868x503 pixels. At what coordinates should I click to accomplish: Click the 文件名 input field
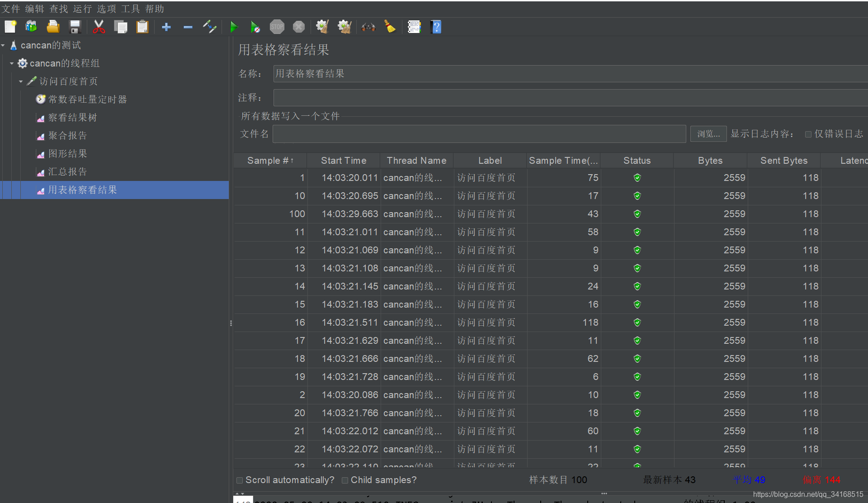(x=479, y=134)
